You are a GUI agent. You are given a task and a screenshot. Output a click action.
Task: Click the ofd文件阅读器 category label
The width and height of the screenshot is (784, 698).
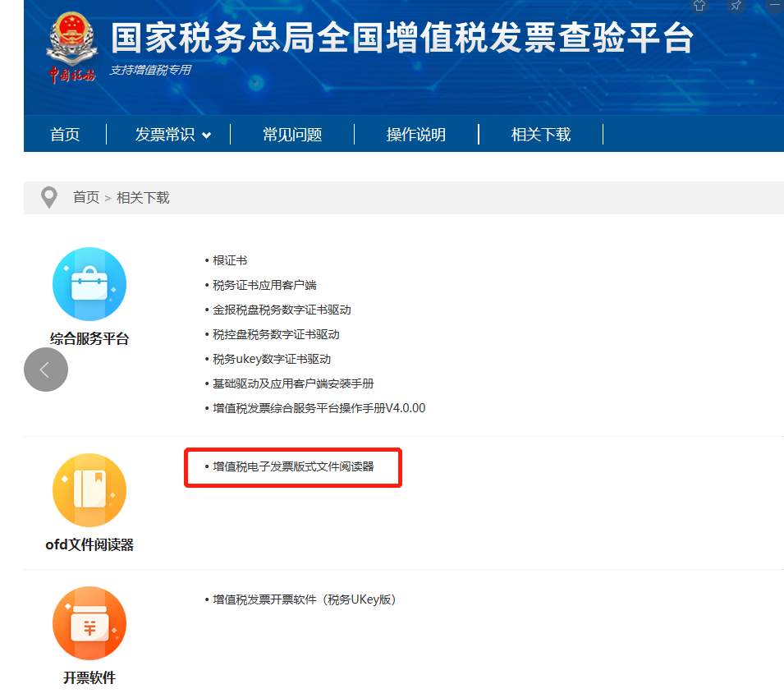(x=89, y=544)
